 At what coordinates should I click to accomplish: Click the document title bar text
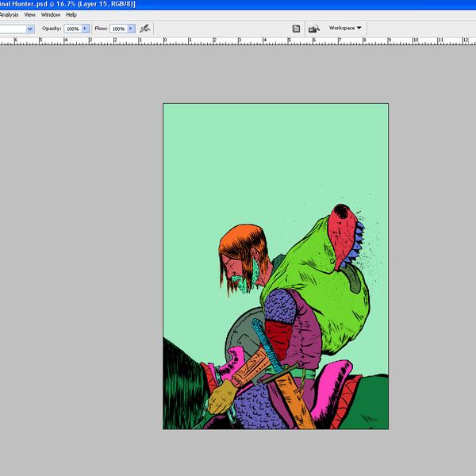pos(67,4)
